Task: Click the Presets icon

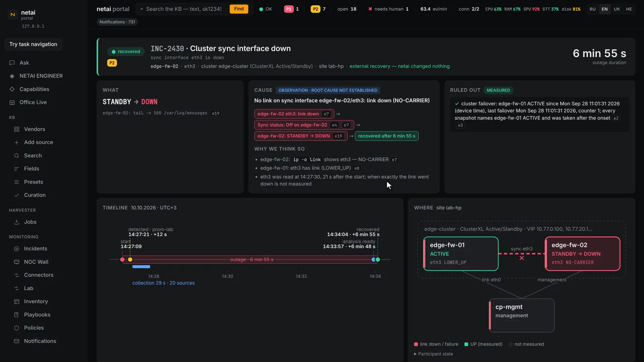Action: pos(17,182)
